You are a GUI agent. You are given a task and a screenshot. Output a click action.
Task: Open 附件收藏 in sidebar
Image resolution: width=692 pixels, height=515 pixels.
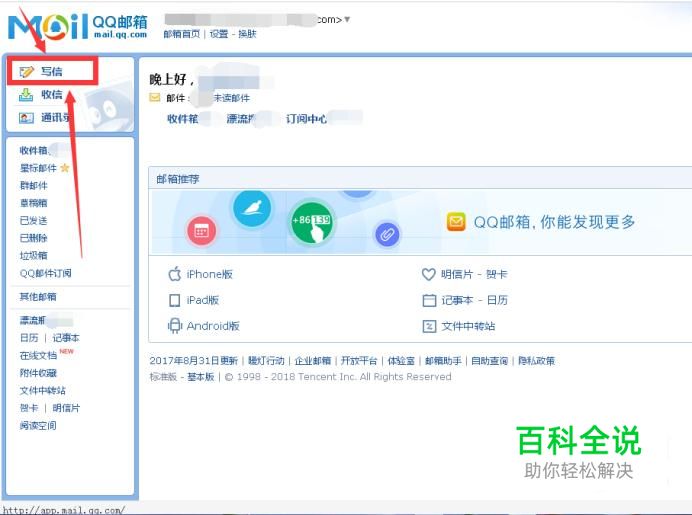click(38, 373)
